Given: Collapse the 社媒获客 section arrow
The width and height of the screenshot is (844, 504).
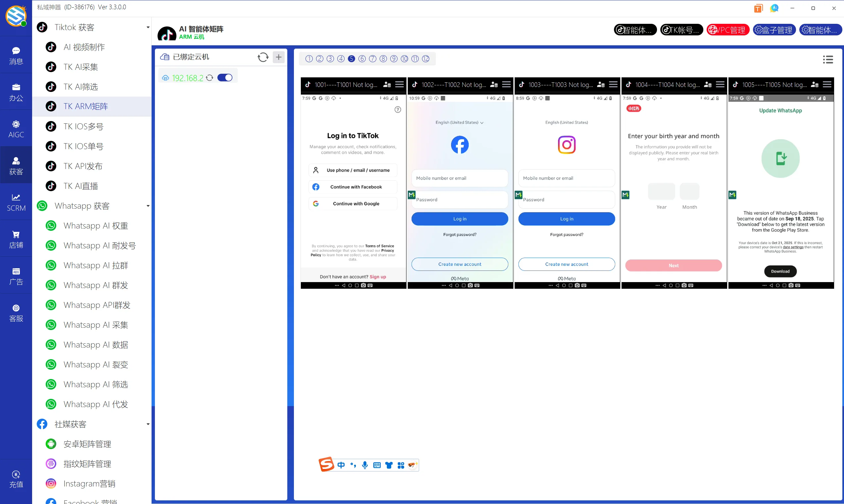Looking at the screenshot, I should pos(148,424).
